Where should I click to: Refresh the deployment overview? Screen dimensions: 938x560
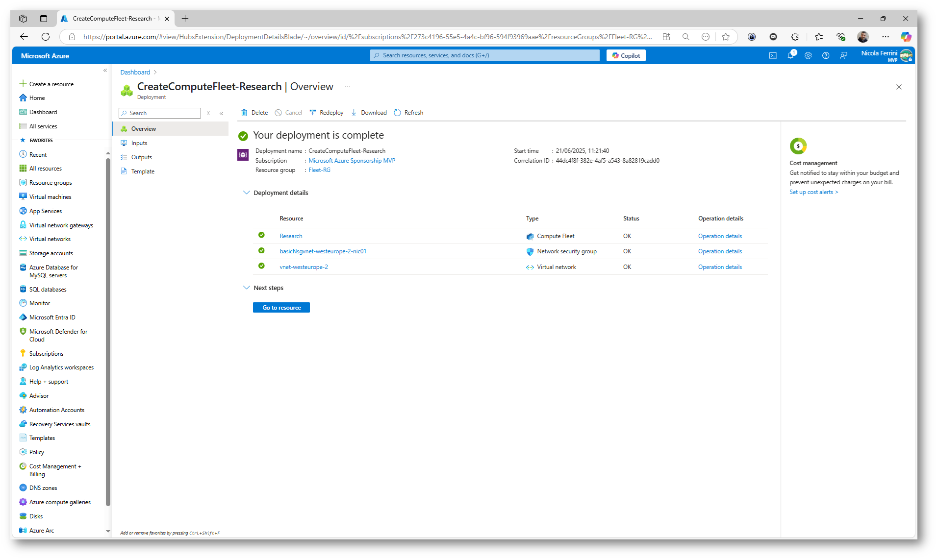[x=408, y=113]
